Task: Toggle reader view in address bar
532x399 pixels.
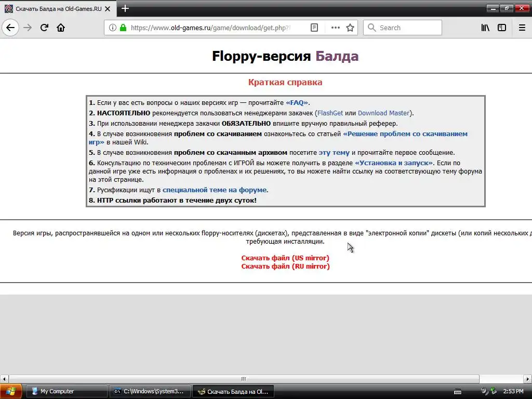Action: click(314, 28)
